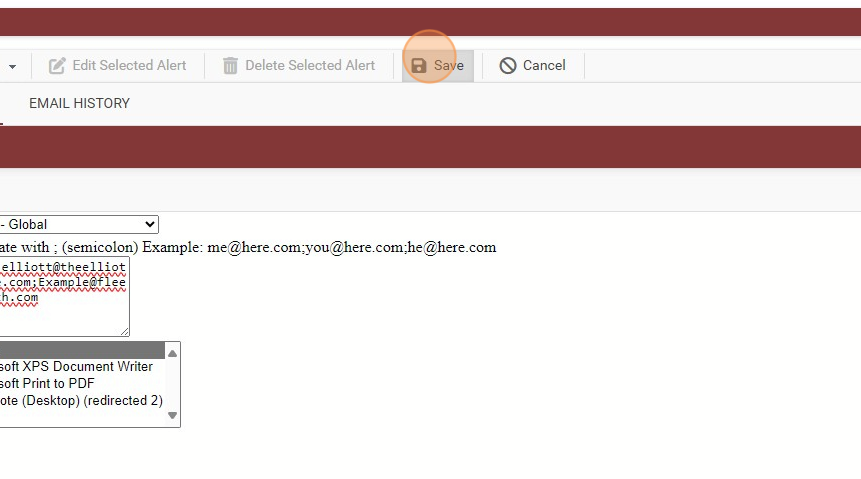861x479 pixels.
Task: Click the printer list scrollbar track
Action: (172, 385)
